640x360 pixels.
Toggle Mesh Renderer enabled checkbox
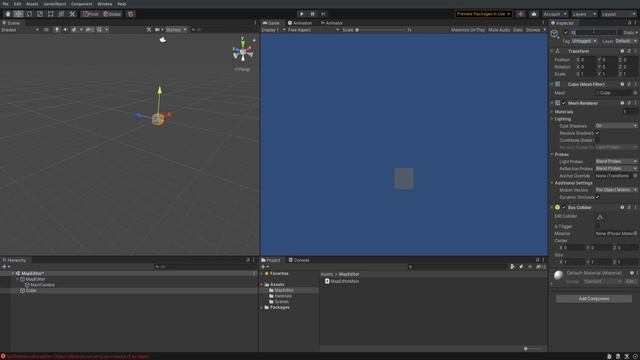point(564,103)
